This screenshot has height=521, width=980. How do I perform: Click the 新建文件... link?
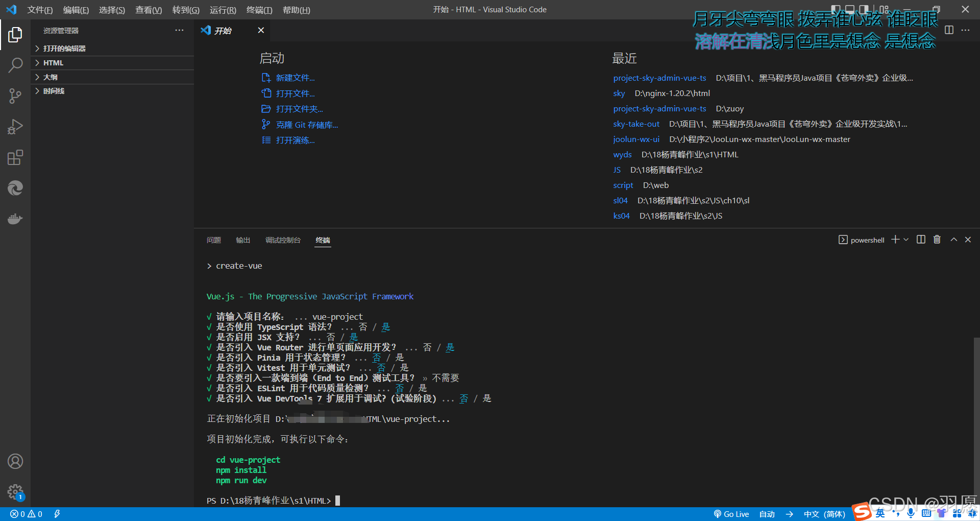click(x=288, y=78)
